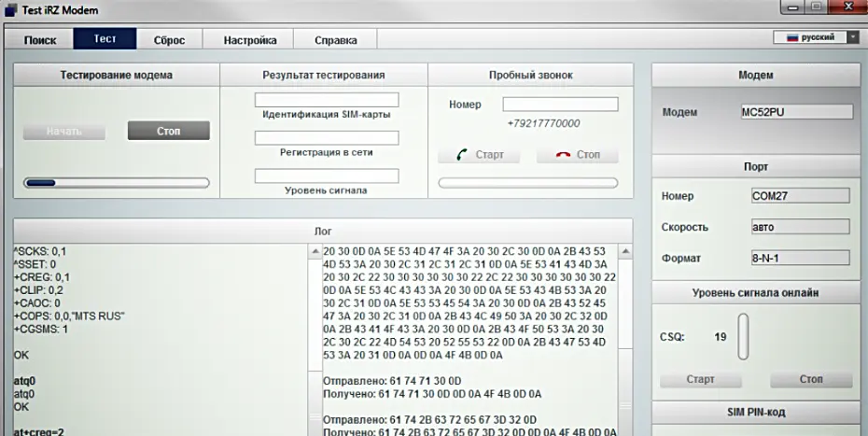Click the ^SCKS: 0,1 log line

pyautogui.click(x=40, y=251)
